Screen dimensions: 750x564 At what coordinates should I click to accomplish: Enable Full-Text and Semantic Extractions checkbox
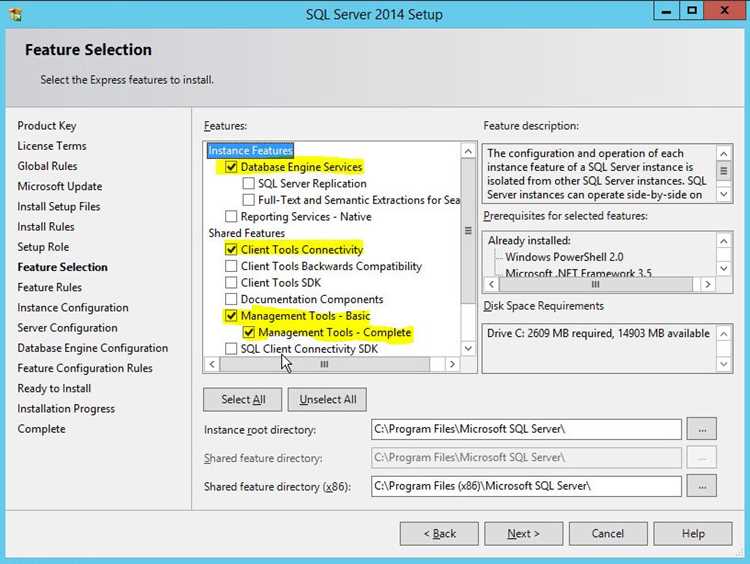tap(248, 199)
